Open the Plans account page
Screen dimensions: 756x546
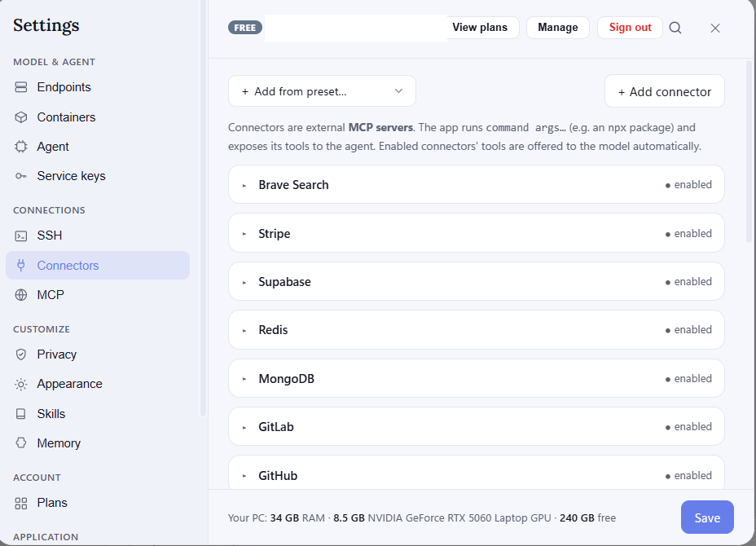pyautogui.click(x=98, y=503)
